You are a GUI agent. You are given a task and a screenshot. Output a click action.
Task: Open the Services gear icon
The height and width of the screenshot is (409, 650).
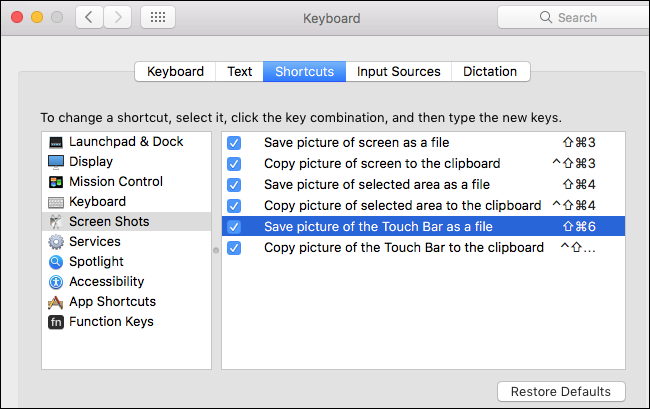(56, 242)
